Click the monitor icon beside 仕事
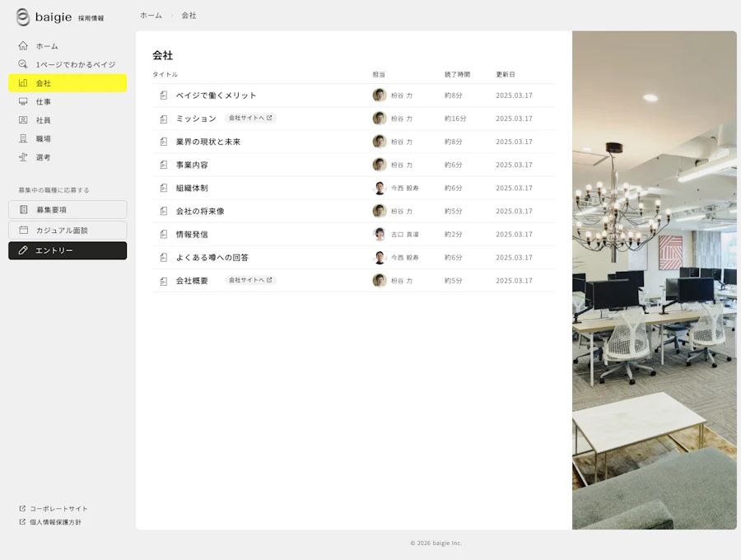 click(x=23, y=101)
